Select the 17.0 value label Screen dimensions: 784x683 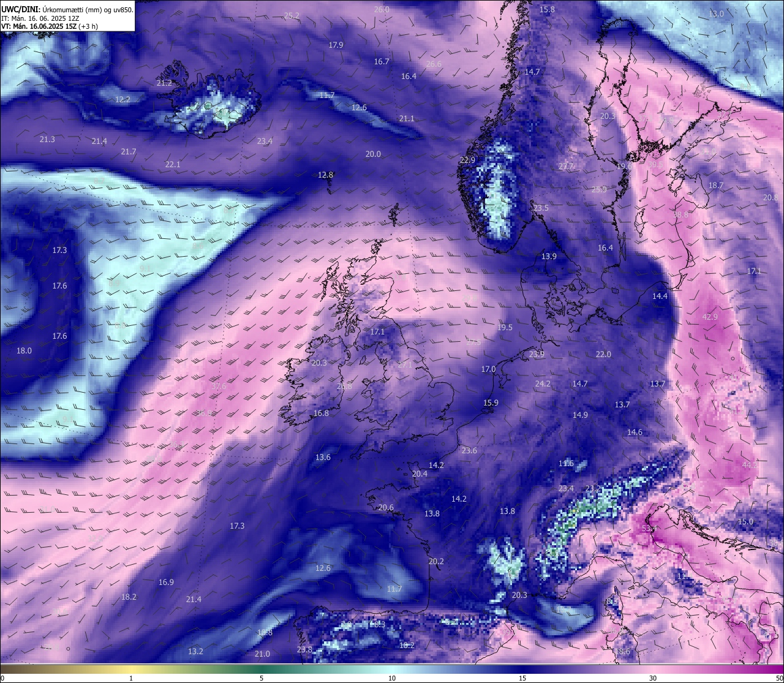click(x=488, y=369)
